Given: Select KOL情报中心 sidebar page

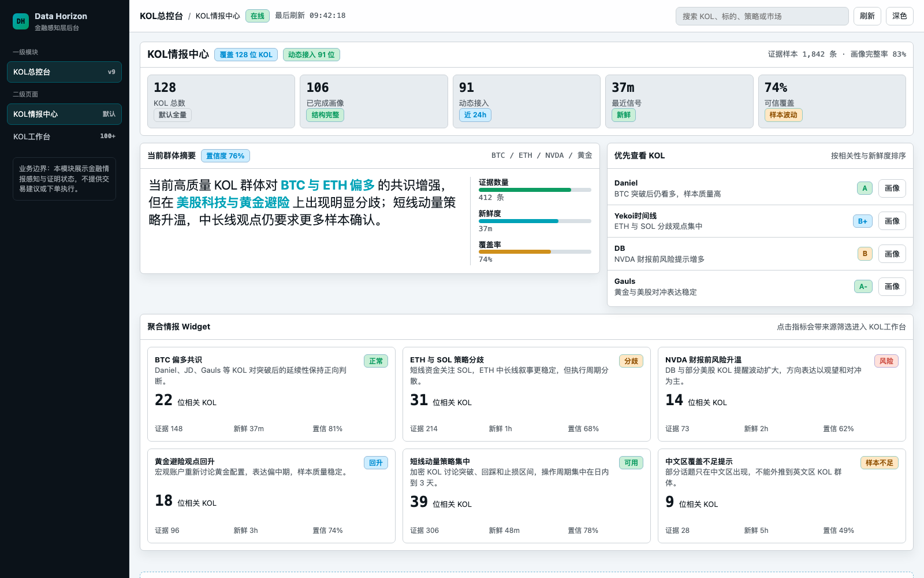Looking at the screenshot, I should pyautogui.click(x=64, y=114).
